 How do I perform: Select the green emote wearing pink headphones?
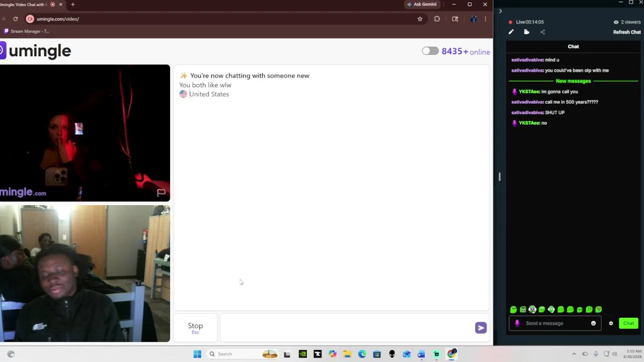(532, 310)
